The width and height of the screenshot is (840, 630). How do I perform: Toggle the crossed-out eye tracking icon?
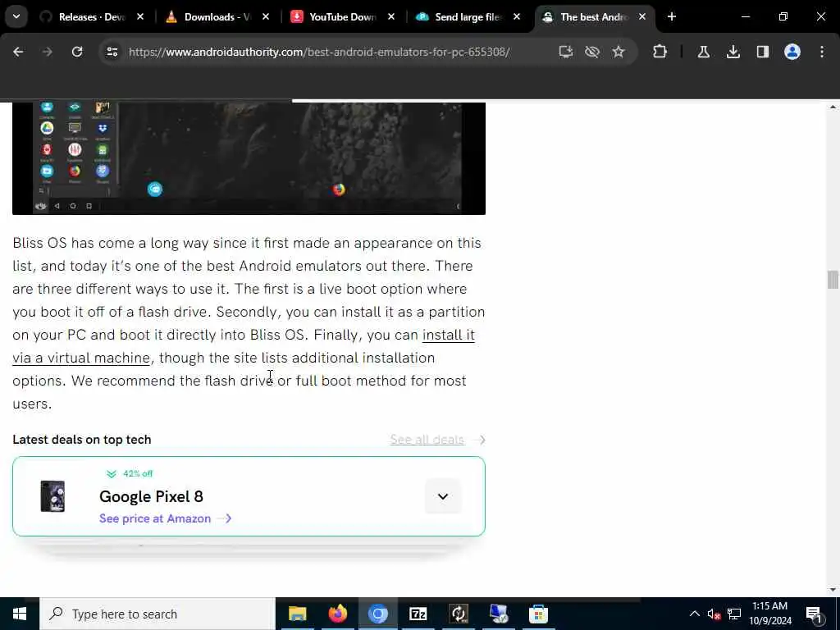(592, 52)
